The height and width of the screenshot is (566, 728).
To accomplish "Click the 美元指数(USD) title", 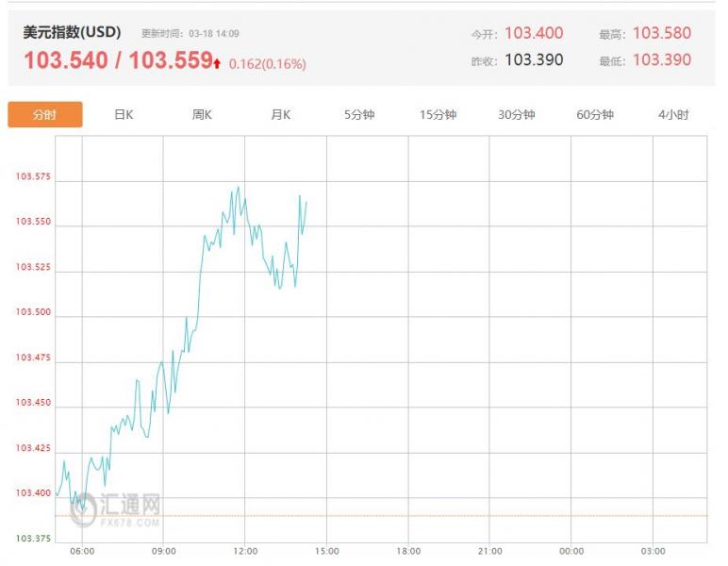I will (72, 32).
